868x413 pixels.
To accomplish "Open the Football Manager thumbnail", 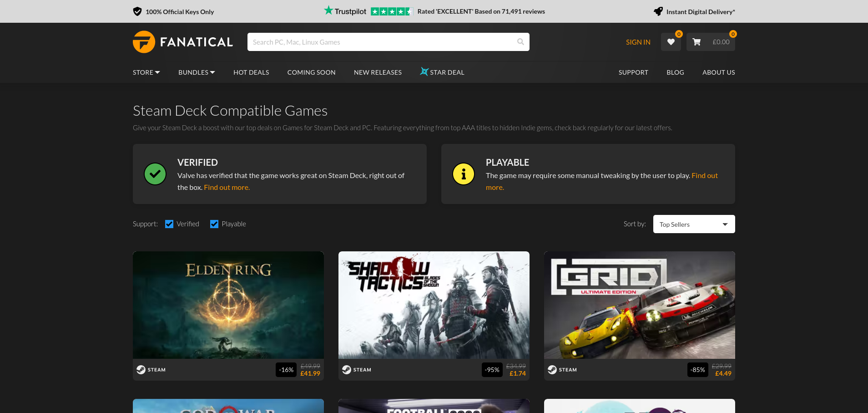I will 434,406.
